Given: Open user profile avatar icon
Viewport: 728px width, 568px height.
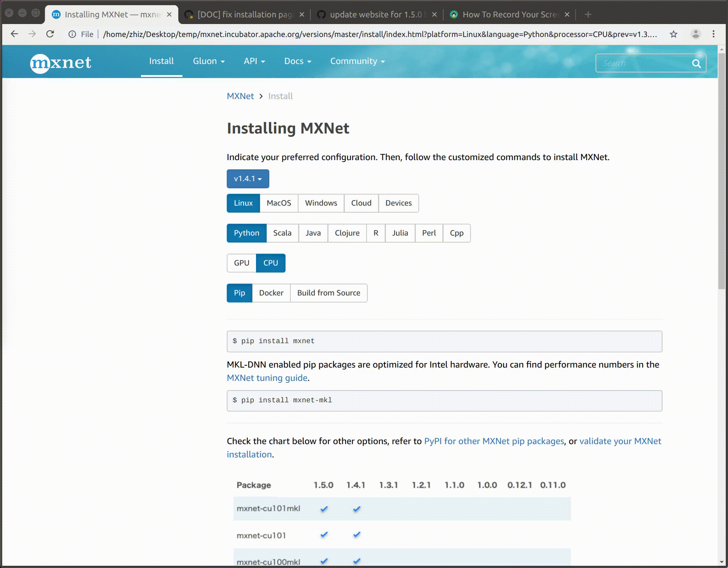Looking at the screenshot, I should 695,34.
